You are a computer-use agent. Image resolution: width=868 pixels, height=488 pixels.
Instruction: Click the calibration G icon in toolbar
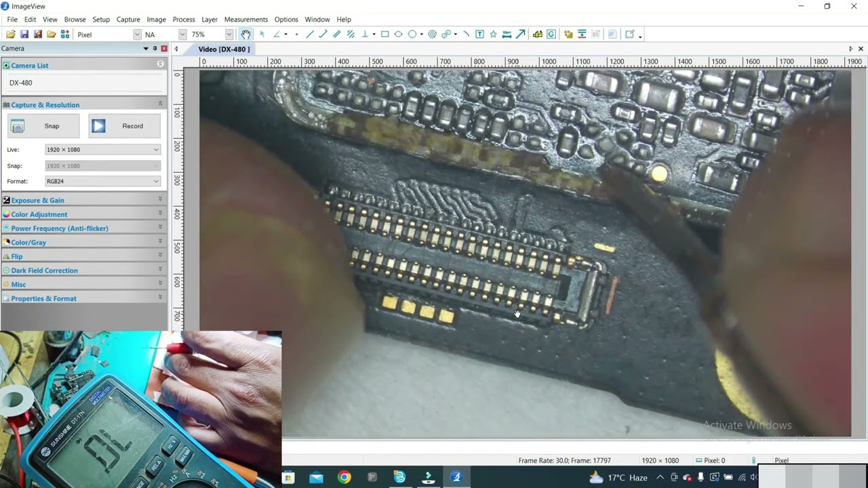pos(551,34)
